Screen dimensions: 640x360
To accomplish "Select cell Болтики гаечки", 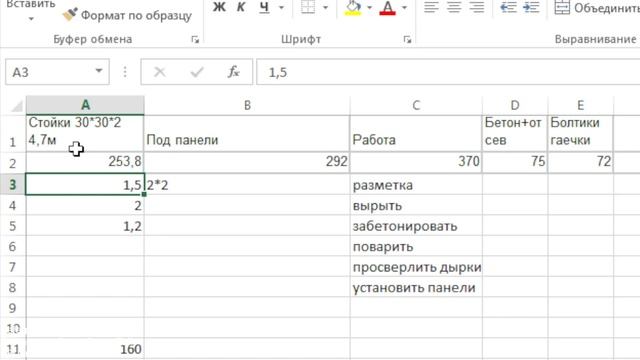I will point(580,134).
